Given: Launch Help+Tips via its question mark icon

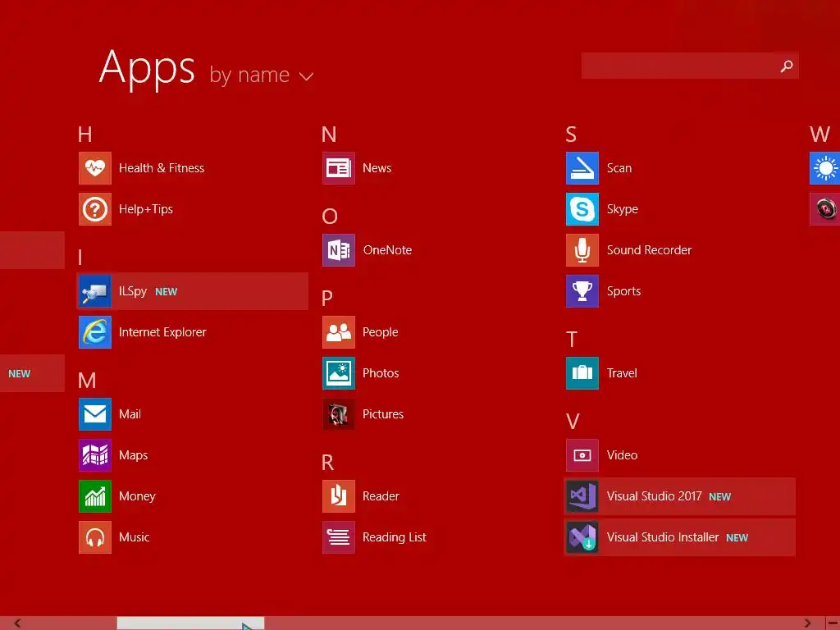Looking at the screenshot, I should pos(95,209).
